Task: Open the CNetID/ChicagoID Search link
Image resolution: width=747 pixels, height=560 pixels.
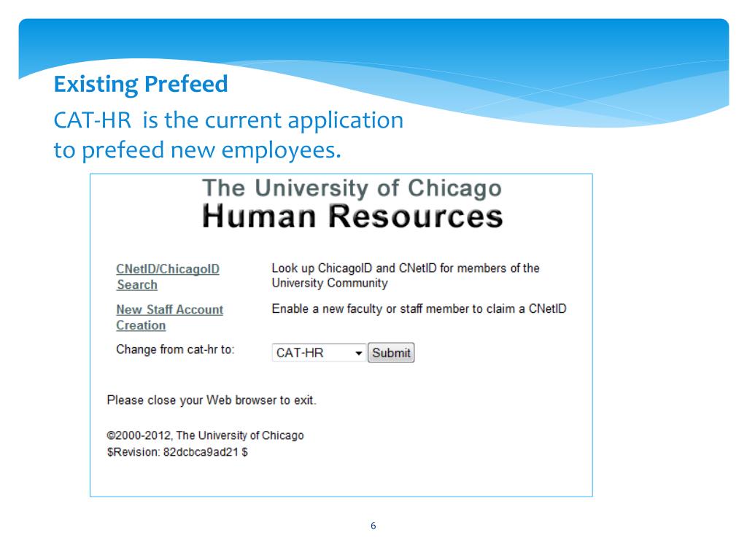Action: tap(168, 276)
